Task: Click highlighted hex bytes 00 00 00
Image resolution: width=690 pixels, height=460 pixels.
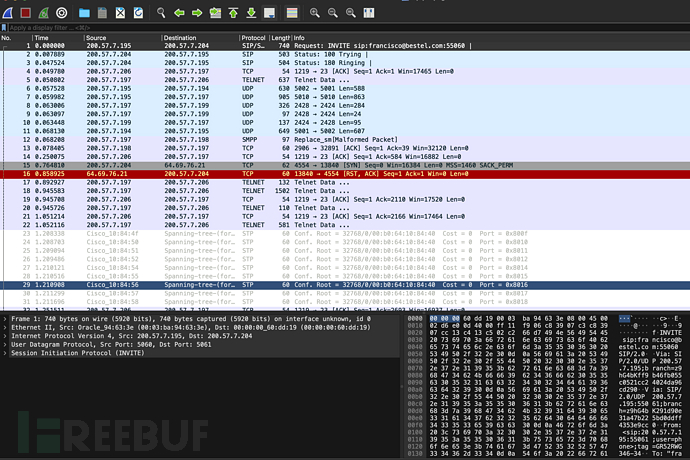Action: coord(444,318)
